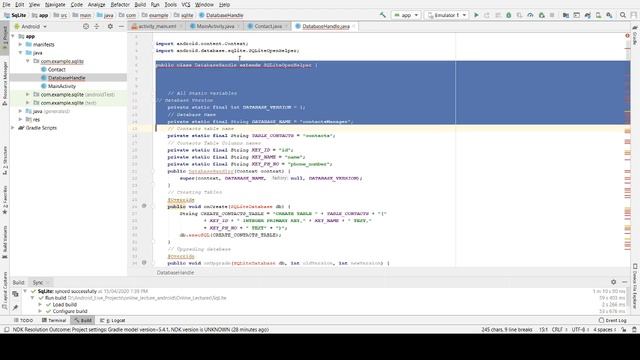
Task: Click the override gutter icon beside onCreate
Action: click(144, 206)
